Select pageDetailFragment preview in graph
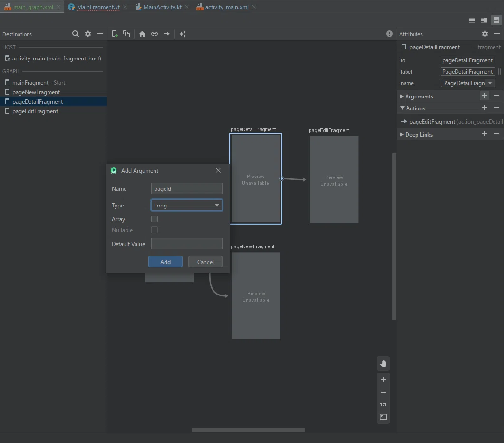Image resolution: width=504 pixels, height=443 pixels. click(x=256, y=178)
